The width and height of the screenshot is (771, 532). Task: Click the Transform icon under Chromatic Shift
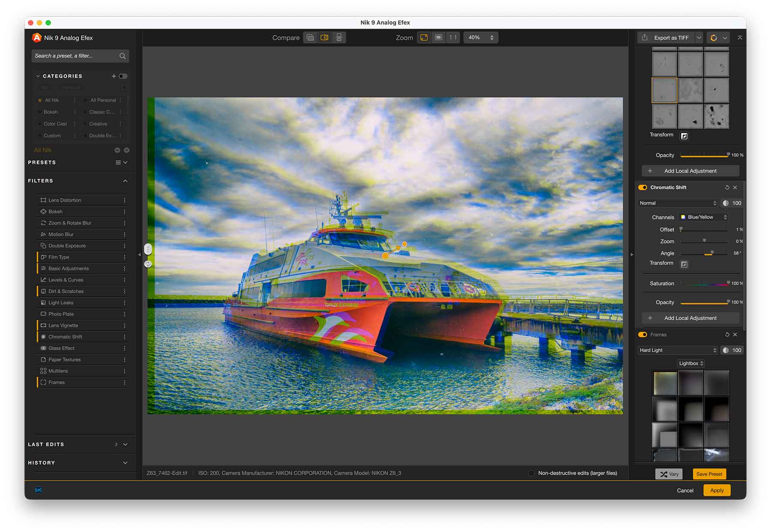(x=684, y=265)
